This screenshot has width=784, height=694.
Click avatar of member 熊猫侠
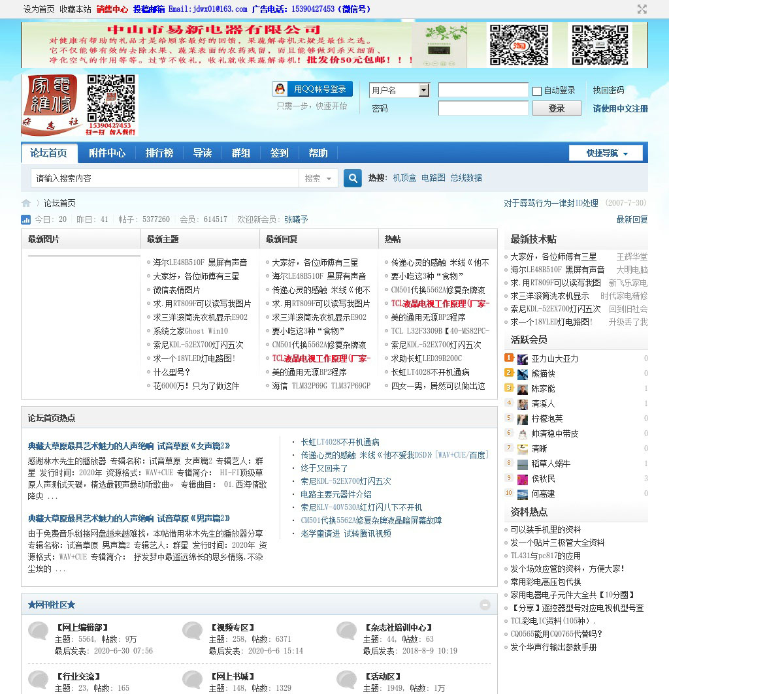pyautogui.click(x=523, y=374)
